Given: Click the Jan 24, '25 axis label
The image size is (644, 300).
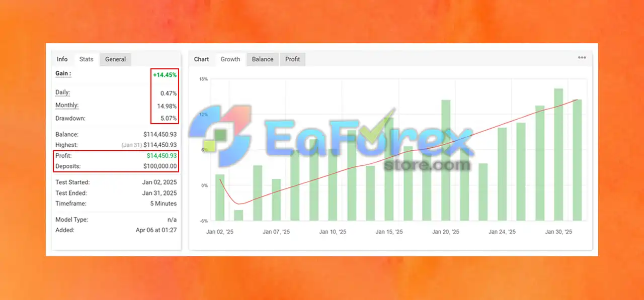Looking at the screenshot, I should pos(502,232).
